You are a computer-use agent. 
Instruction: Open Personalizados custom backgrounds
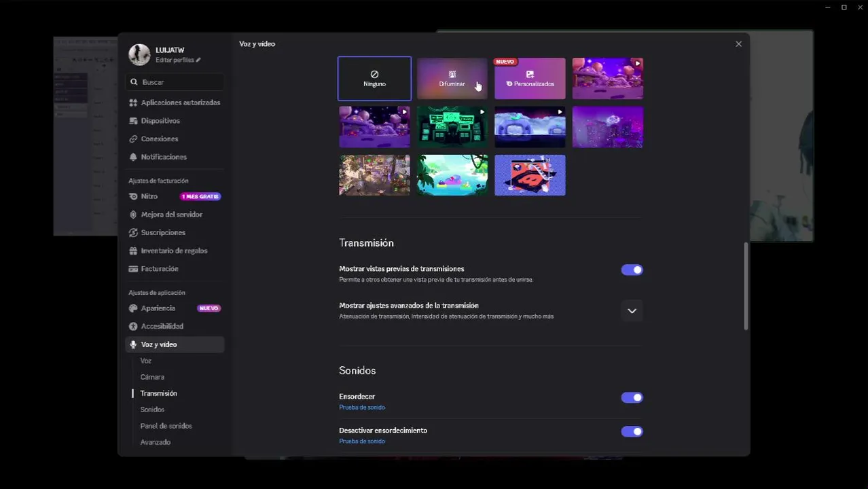(x=530, y=79)
